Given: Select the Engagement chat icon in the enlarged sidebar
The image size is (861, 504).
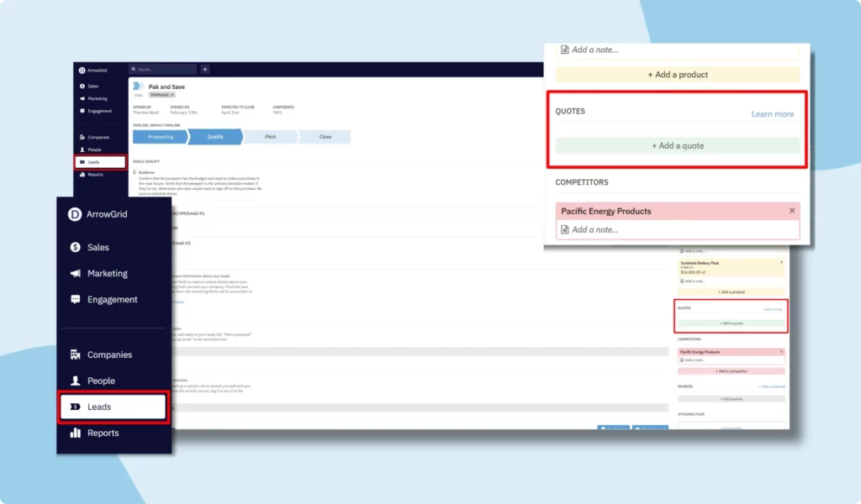Looking at the screenshot, I should [x=75, y=300].
